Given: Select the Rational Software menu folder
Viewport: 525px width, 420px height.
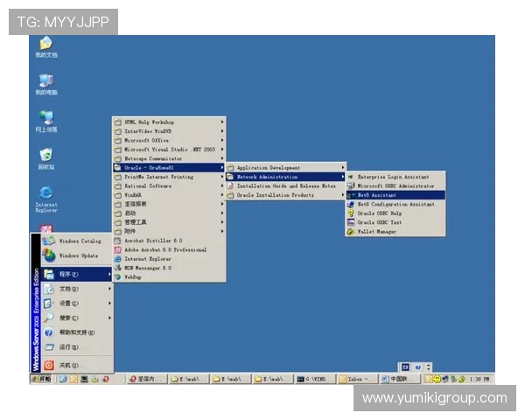Looking at the screenshot, I should click(x=170, y=185).
